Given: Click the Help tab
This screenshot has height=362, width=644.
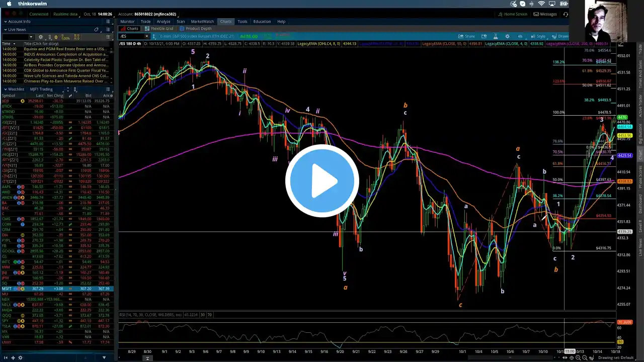Looking at the screenshot, I should [x=281, y=22].
